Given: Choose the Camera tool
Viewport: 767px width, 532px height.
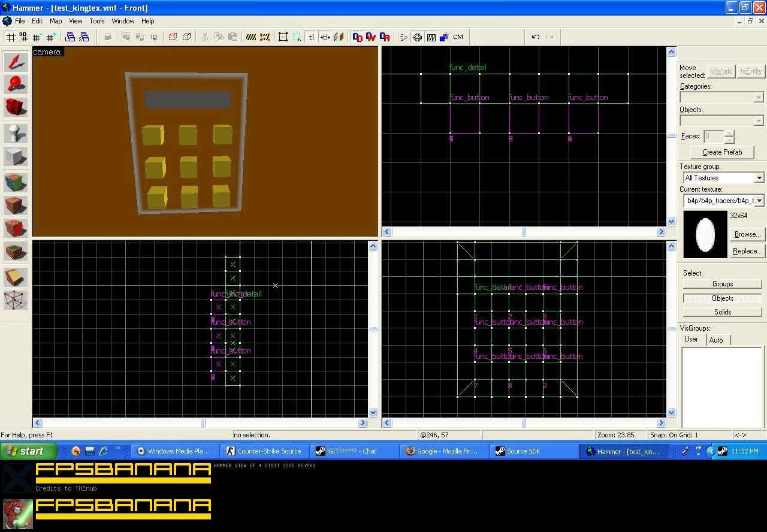Looking at the screenshot, I should click(16, 107).
